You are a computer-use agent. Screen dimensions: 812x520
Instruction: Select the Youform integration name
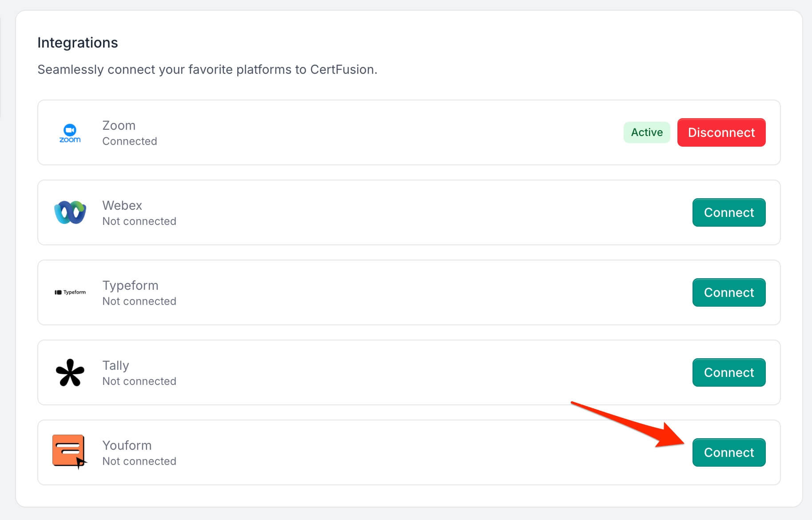point(127,445)
